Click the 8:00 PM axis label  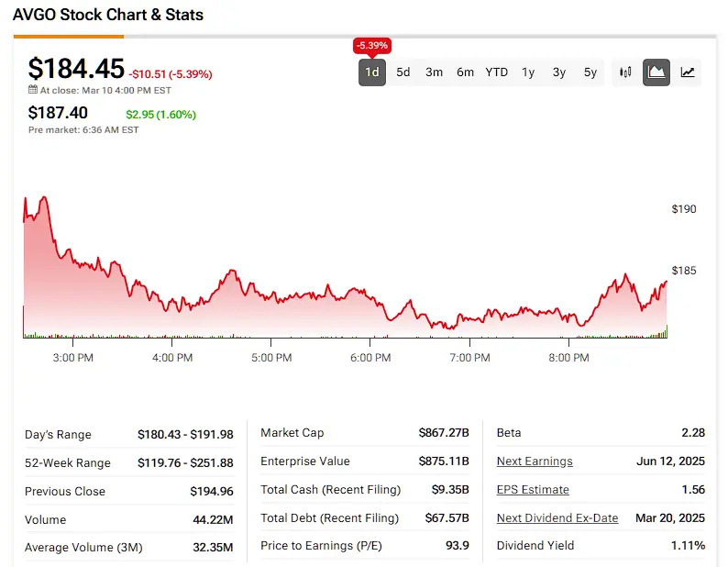point(568,358)
